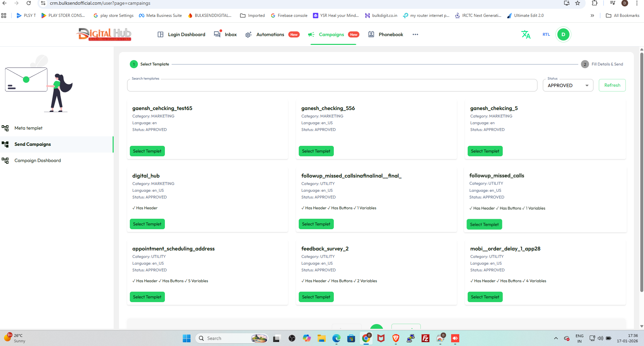Open the Status APPROVED dropdown
Image resolution: width=644 pixels, height=346 pixels.
[568, 85]
